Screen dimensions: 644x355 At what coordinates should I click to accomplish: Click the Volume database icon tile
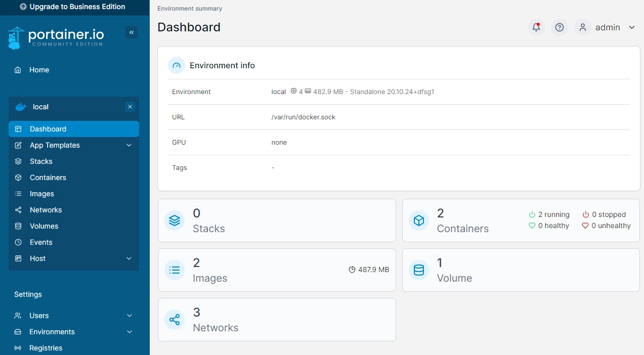click(419, 270)
